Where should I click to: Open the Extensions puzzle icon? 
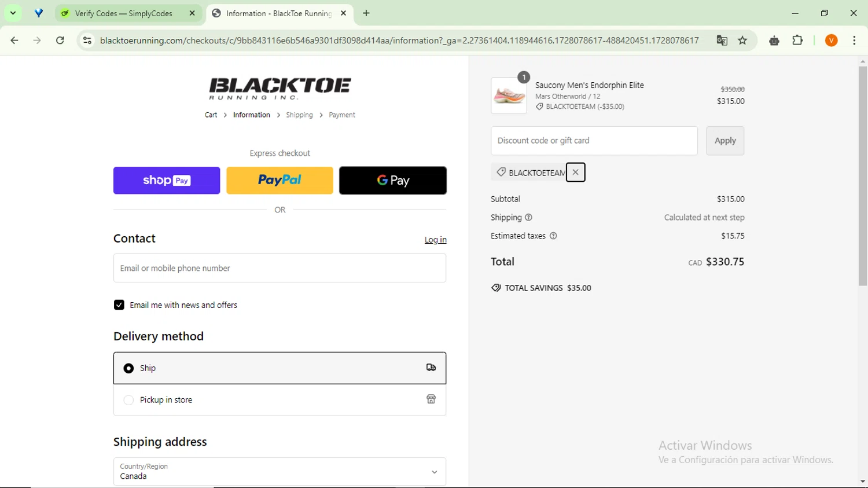pos(798,41)
